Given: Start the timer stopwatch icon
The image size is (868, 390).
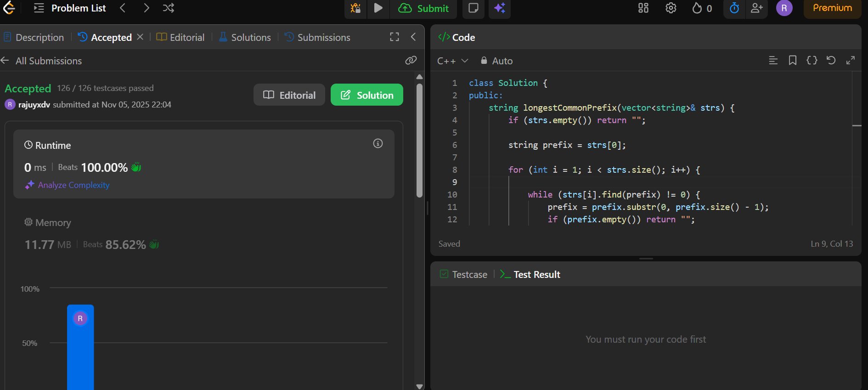Looking at the screenshot, I should 734,8.
